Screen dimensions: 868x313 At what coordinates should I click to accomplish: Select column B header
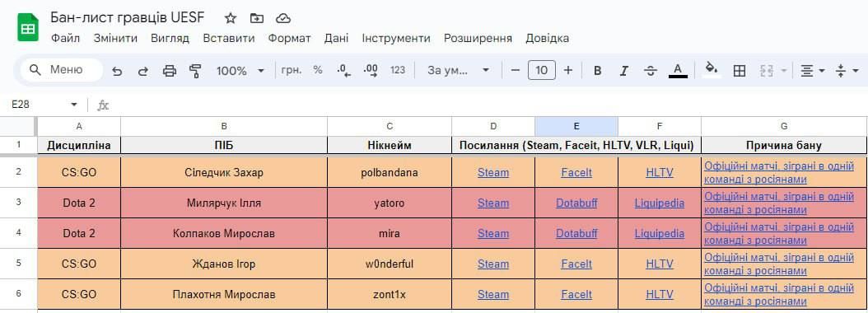(224, 126)
